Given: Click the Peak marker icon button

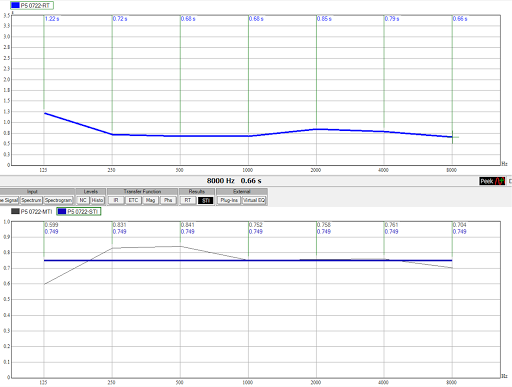Looking at the screenshot, I should pos(492,181).
